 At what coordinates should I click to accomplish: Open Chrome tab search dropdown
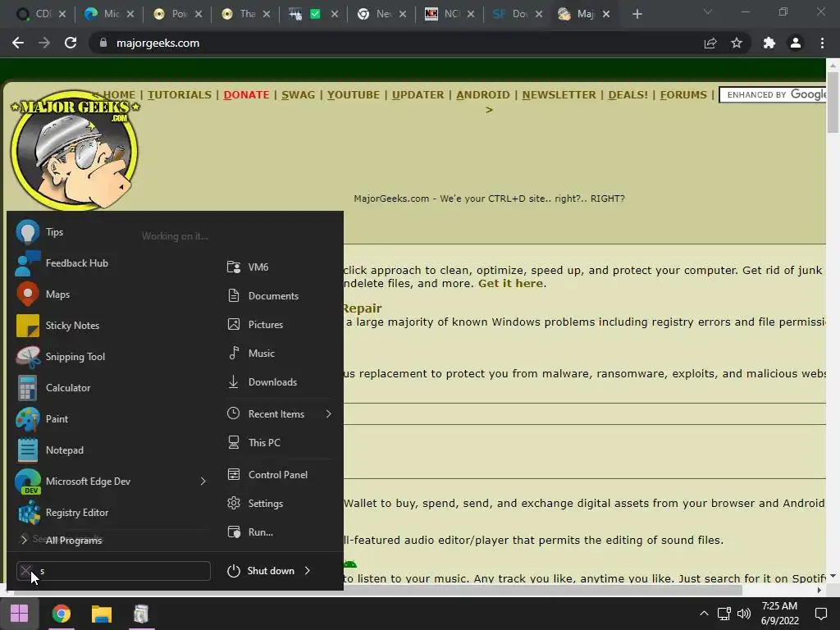click(x=708, y=11)
